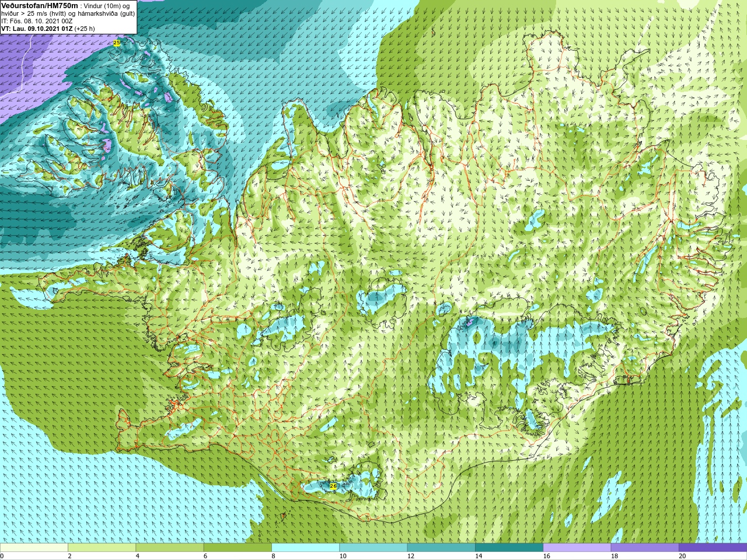Select the light cyan 8–10 m/s legend swatch
The width and height of the screenshot is (747, 560).
(x=305, y=548)
